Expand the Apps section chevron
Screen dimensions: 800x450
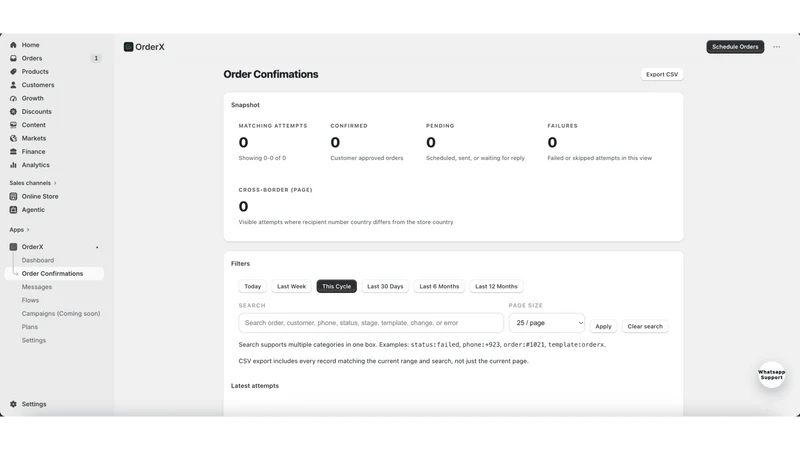point(28,230)
